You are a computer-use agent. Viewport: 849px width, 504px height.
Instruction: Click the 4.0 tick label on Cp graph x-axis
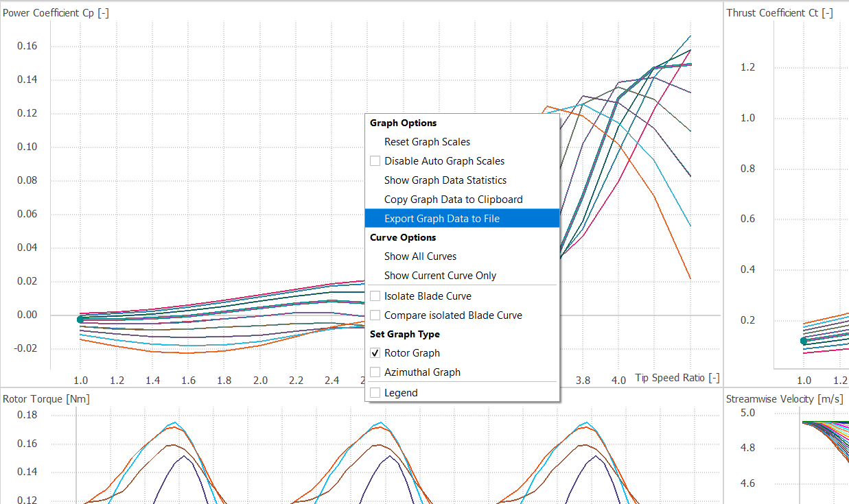[x=618, y=380]
